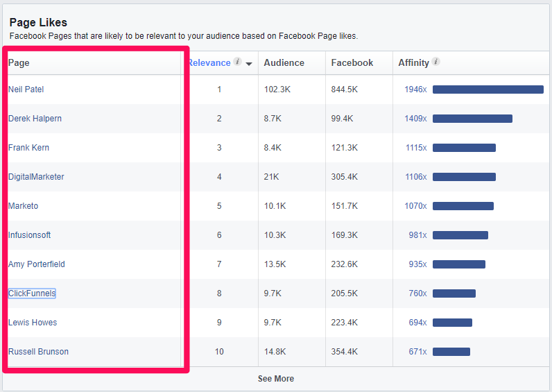Click the Affinity info icon

point(435,62)
